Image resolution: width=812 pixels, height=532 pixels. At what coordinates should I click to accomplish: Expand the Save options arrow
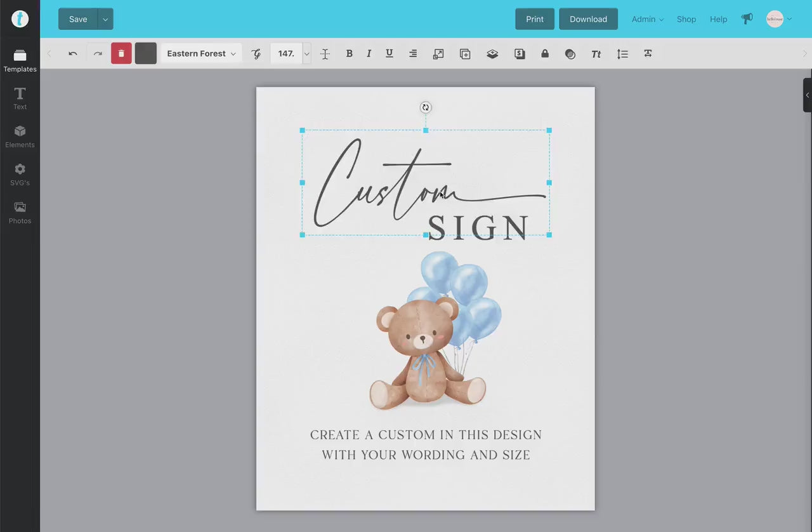(x=106, y=19)
